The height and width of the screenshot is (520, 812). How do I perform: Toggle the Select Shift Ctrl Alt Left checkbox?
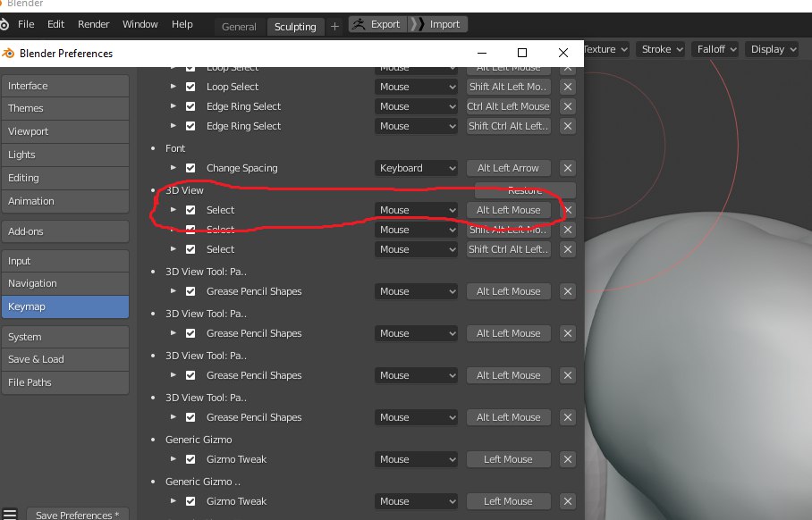pyautogui.click(x=190, y=249)
